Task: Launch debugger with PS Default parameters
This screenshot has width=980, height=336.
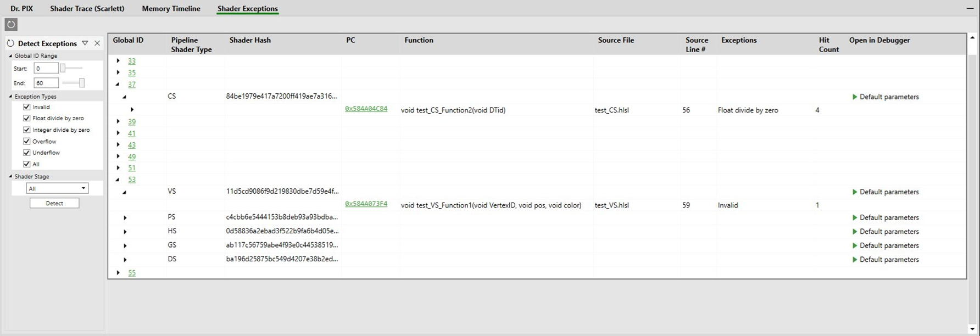Action: click(x=885, y=217)
